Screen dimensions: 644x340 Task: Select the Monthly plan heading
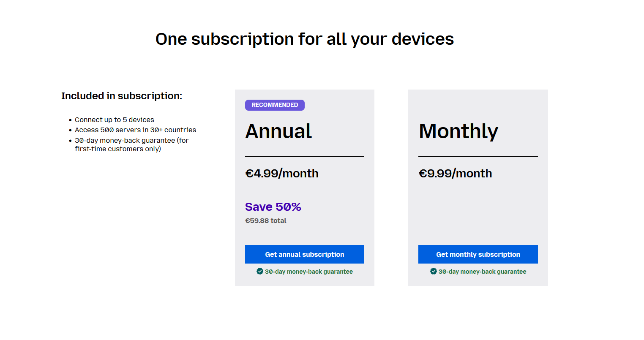458,131
